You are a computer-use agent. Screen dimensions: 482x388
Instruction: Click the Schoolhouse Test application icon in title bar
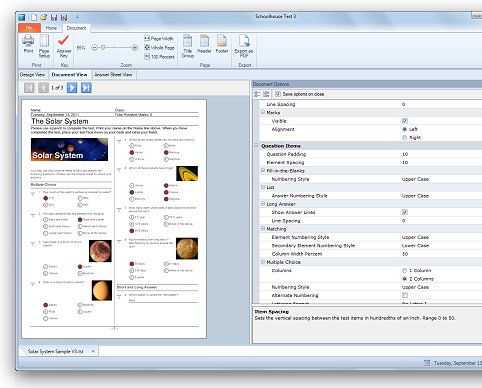click(22, 17)
